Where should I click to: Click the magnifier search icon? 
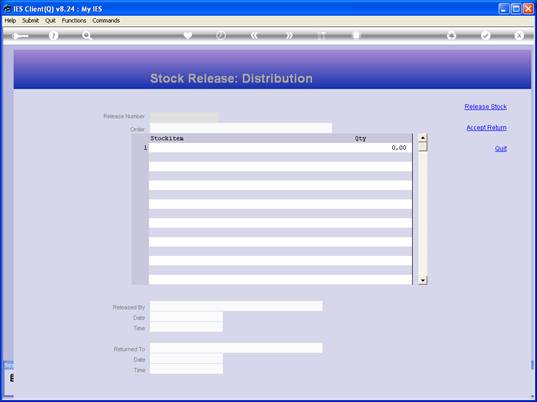(x=87, y=36)
